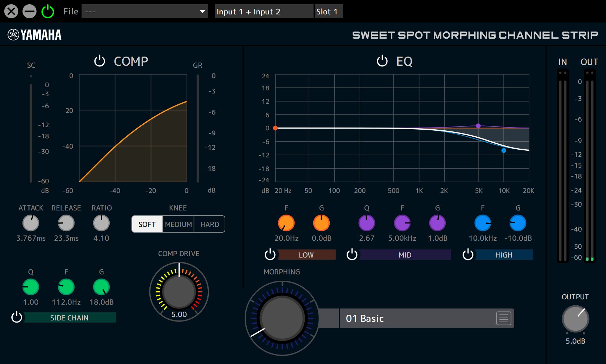Viewport: 606px width, 364px height.
Task: Click the SIDE CHAIN label bar
Action: click(70, 318)
